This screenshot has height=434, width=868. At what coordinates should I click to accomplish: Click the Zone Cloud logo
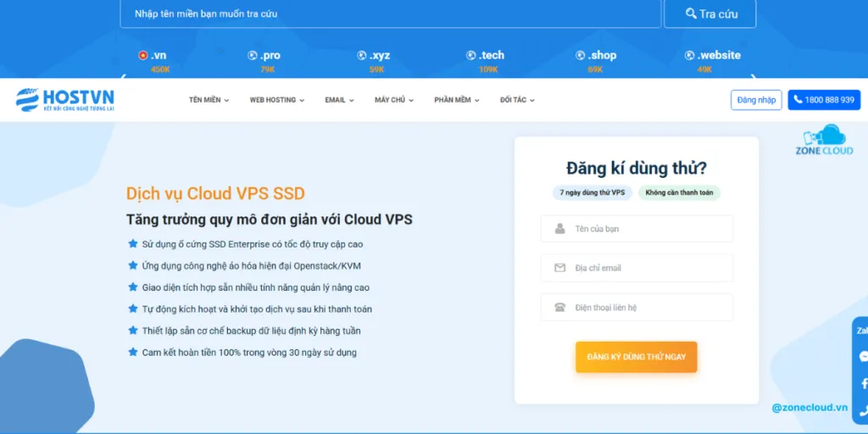[x=824, y=140]
